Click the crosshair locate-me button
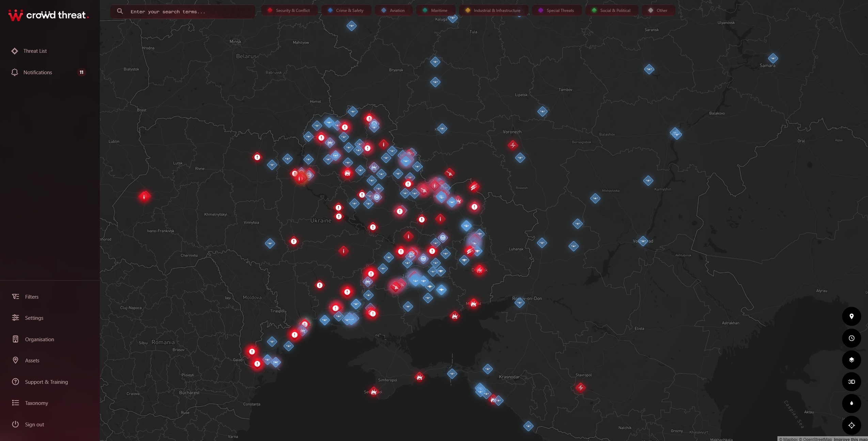Viewport: 868px width, 441px height. point(851,425)
